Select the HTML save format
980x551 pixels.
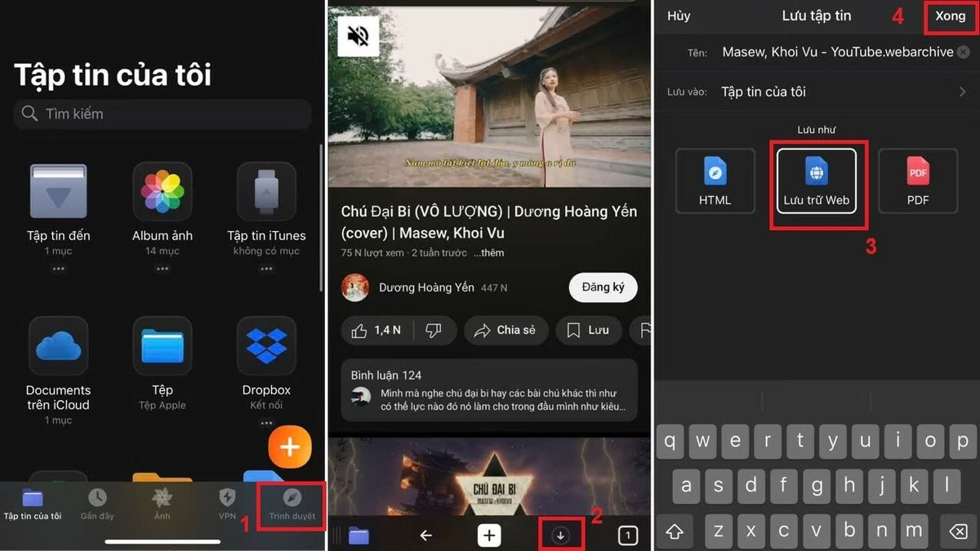(715, 180)
